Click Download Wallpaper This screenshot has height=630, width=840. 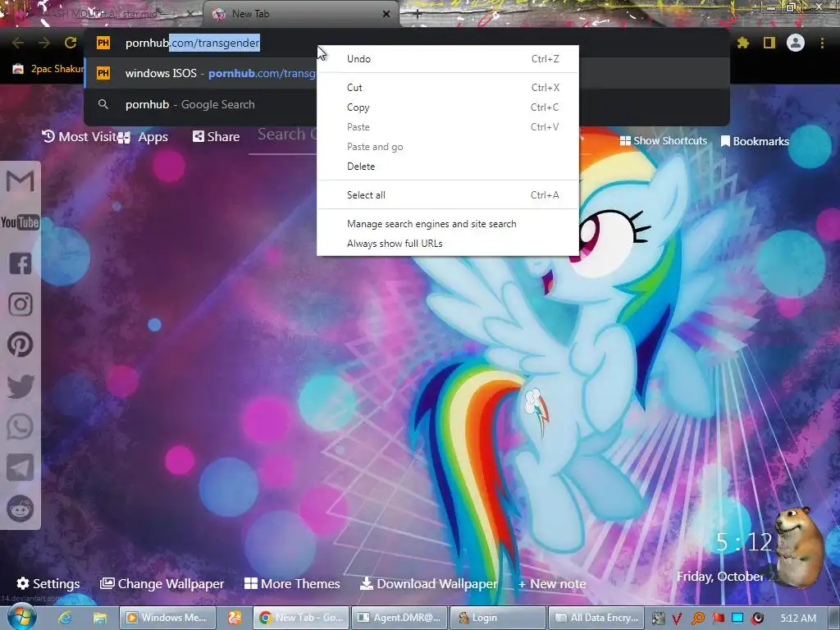click(428, 583)
